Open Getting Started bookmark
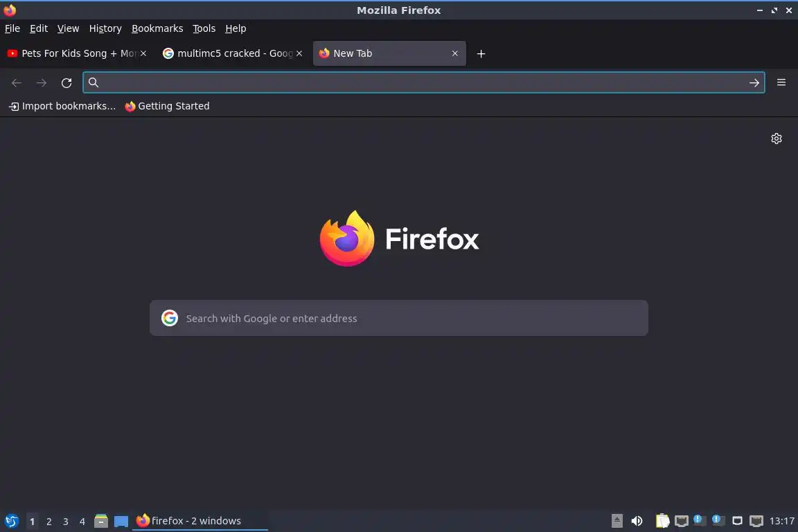 (x=168, y=106)
